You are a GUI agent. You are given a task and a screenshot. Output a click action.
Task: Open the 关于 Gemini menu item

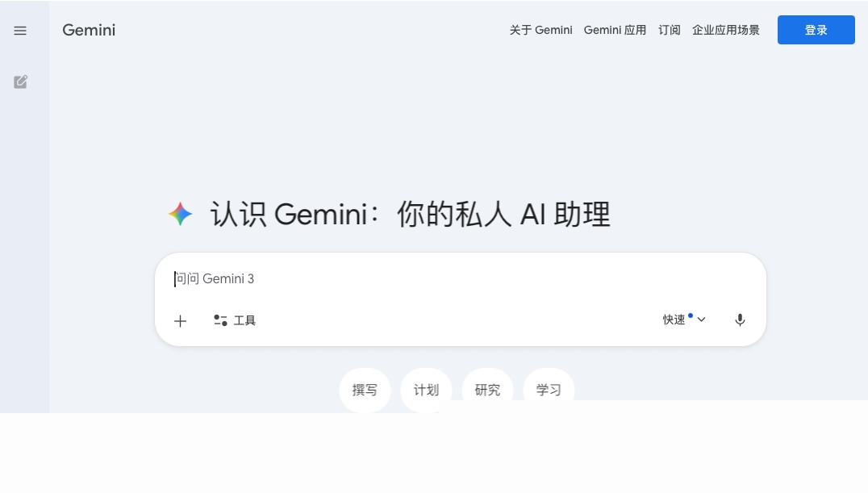pyautogui.click(x=540, y=30)
